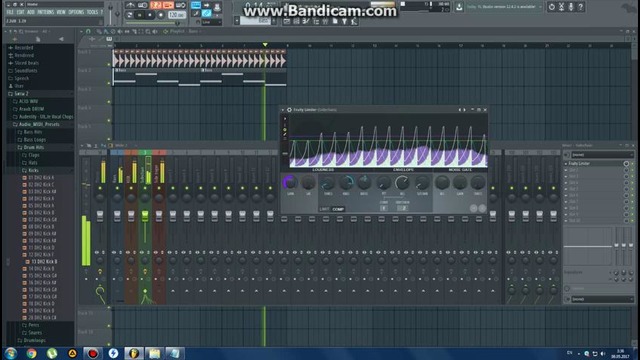Image resolution: width=640 pixels, height=360 pixels.
Task: Select sample 01 DH2 Kick A
Action: 41,178
